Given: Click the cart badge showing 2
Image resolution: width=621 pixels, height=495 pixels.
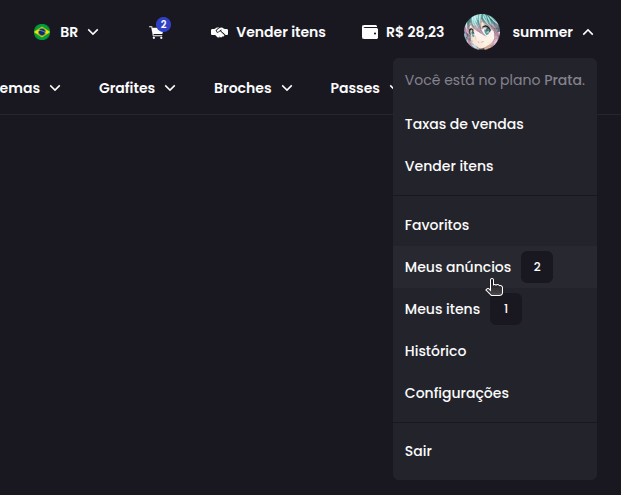Looking at the screenshot, I should (x=163, y=24).
